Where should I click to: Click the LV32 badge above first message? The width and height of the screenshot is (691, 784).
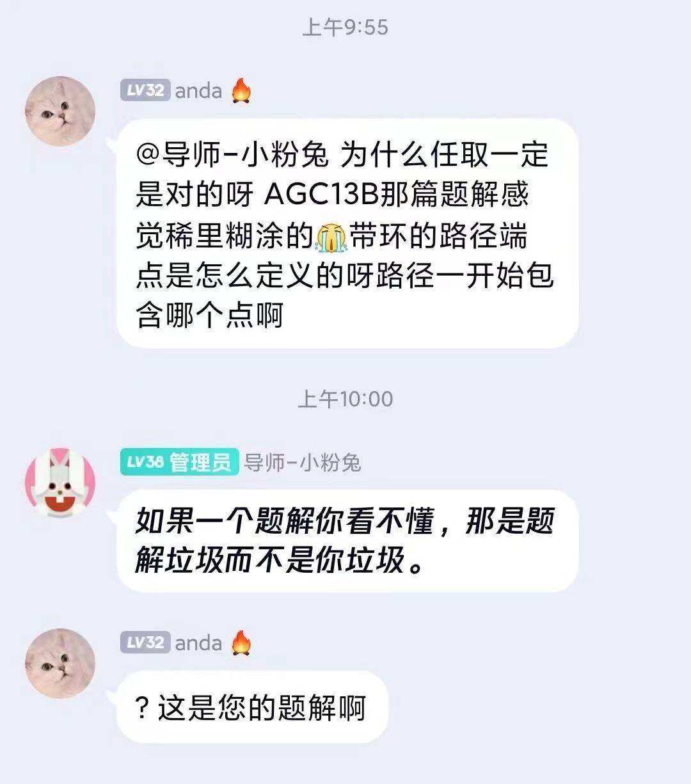[x=145, y=90]
